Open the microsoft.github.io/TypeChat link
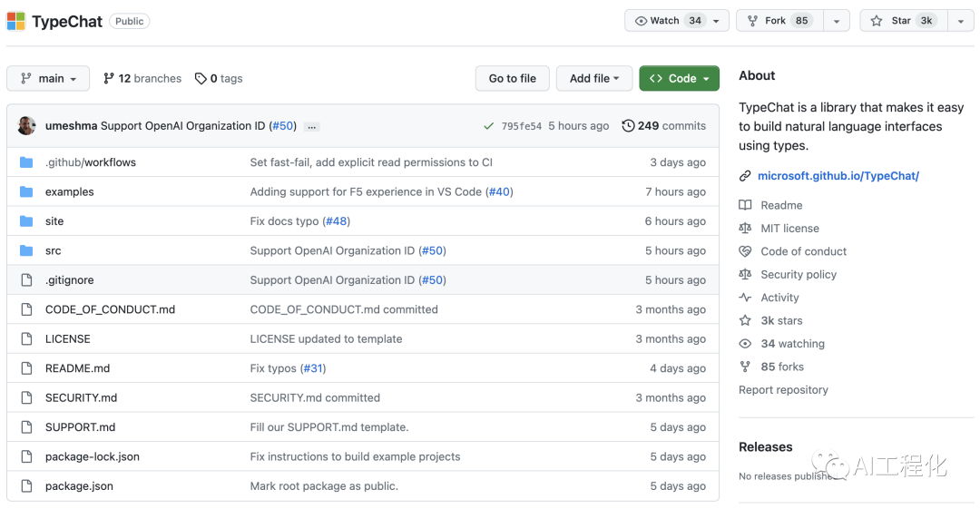980x509 pixels. click(838, 176)
